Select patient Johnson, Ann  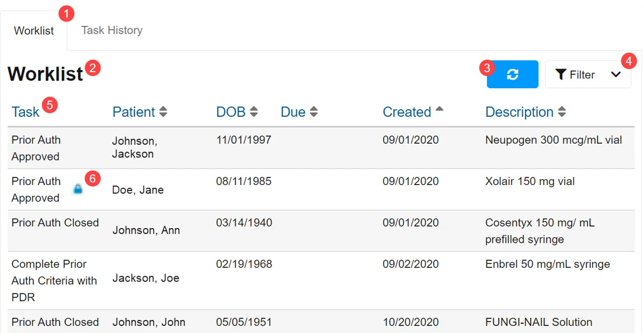(x=146, y=230)
